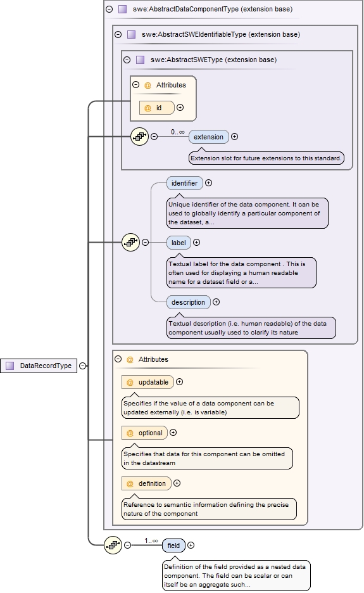Expand the field element

point(191,545)
